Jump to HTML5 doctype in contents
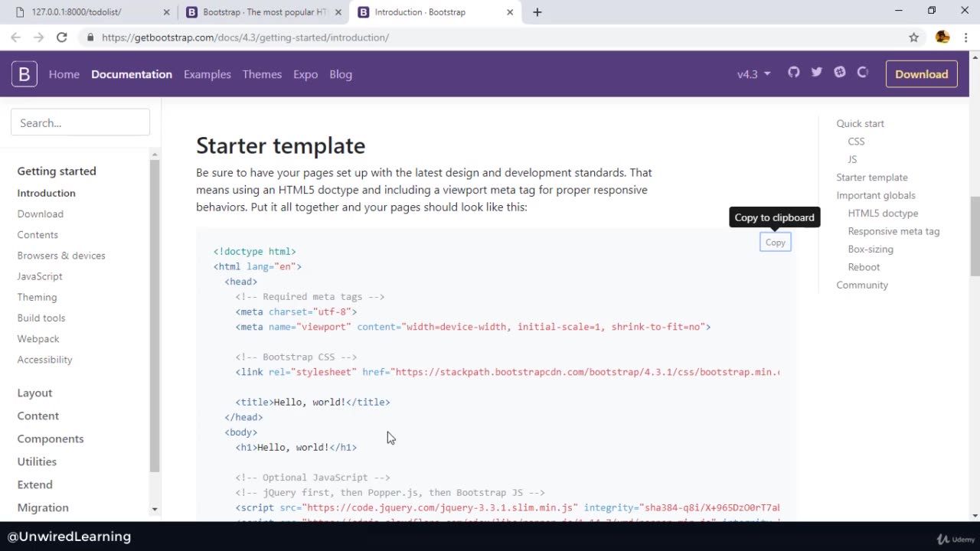Image resolution: width=980 pixels, height=551 pixels. 883,213
